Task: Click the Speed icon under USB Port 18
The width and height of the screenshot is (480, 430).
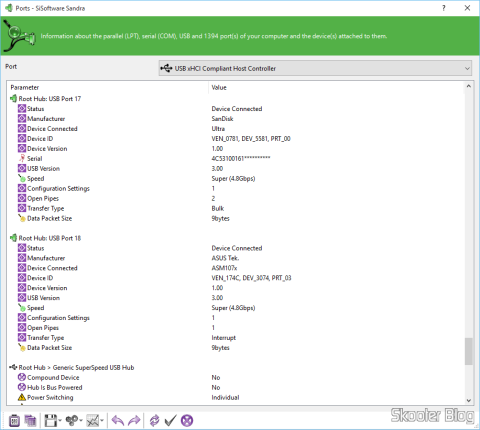Action: pos(22,308)
